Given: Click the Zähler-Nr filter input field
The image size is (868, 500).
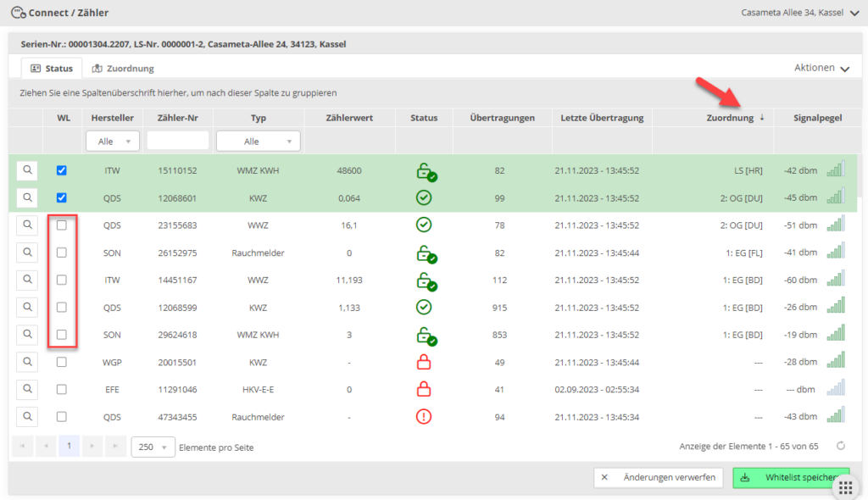Looking at the screenshot, I should pos(178,141).
